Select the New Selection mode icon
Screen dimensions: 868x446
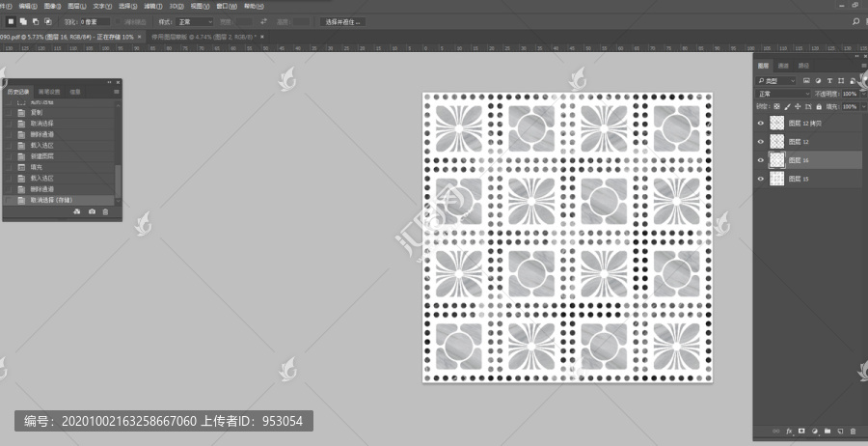click(x=11, y=21)
